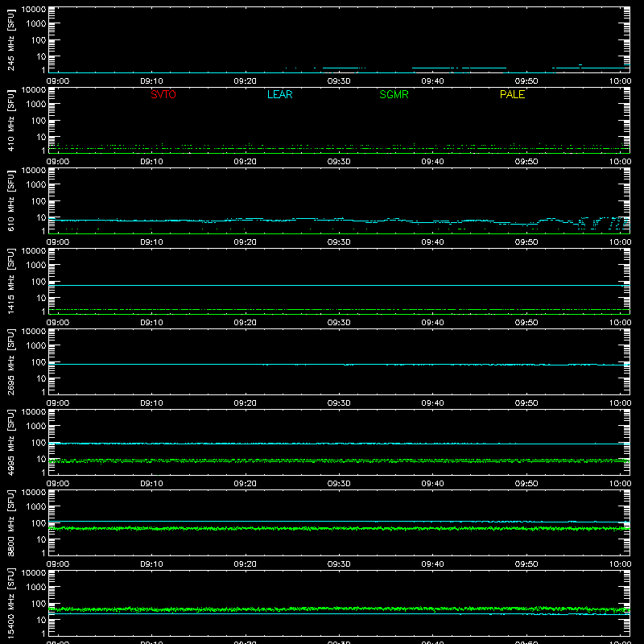The image size is (644, 644).
Task: Select the 4995 MHz [SFU] axis title
Action: click(x=10, y=442)
